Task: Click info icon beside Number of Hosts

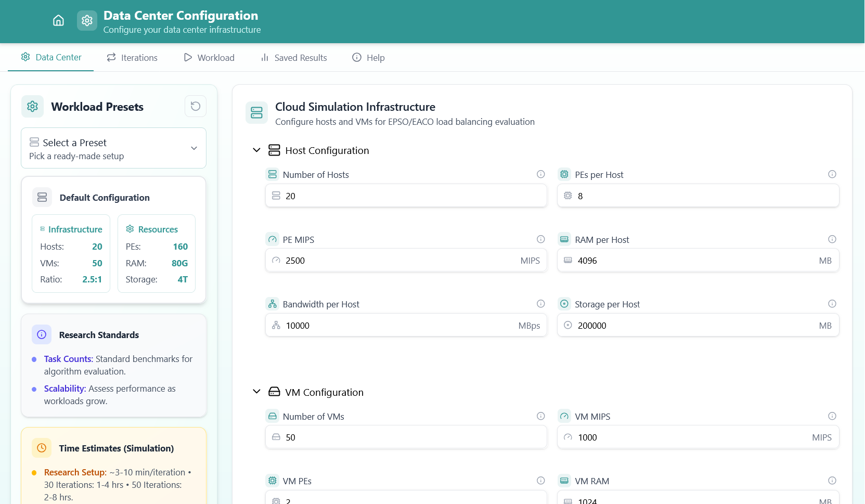Action: click(540, 174)
